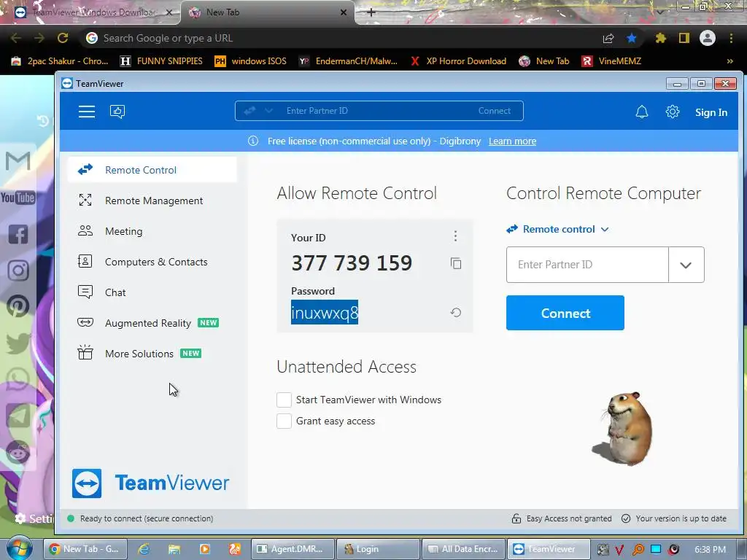Check Grant easy access

pos(284,421)
